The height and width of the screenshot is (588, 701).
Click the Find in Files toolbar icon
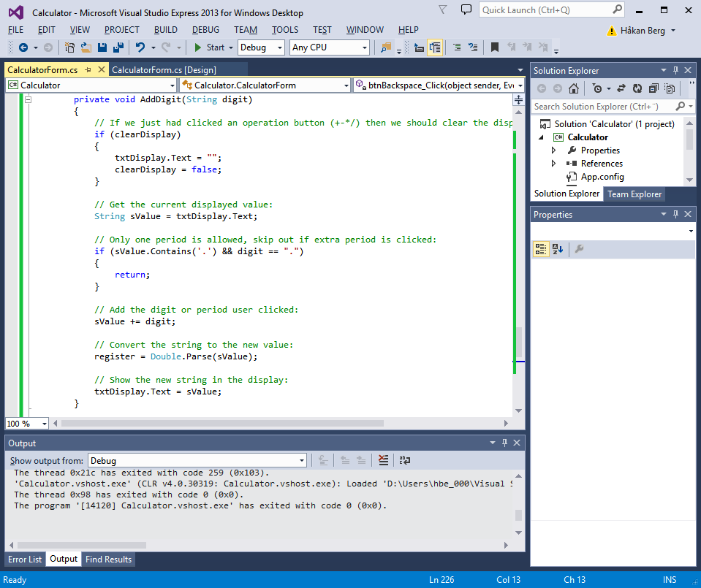click(x=386, y=47)
